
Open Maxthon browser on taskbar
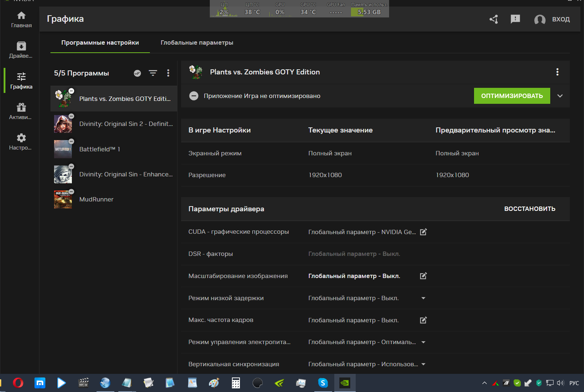pos(40,383)
